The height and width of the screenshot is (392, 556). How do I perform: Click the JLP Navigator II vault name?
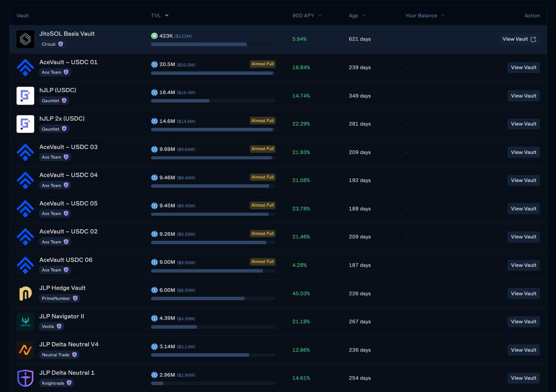[62, 317]
